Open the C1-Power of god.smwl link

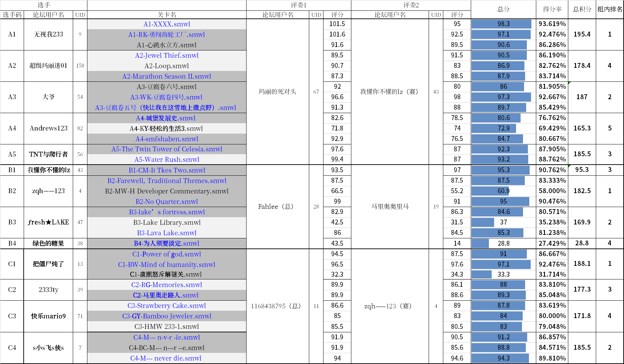click(x=167, y=254)
